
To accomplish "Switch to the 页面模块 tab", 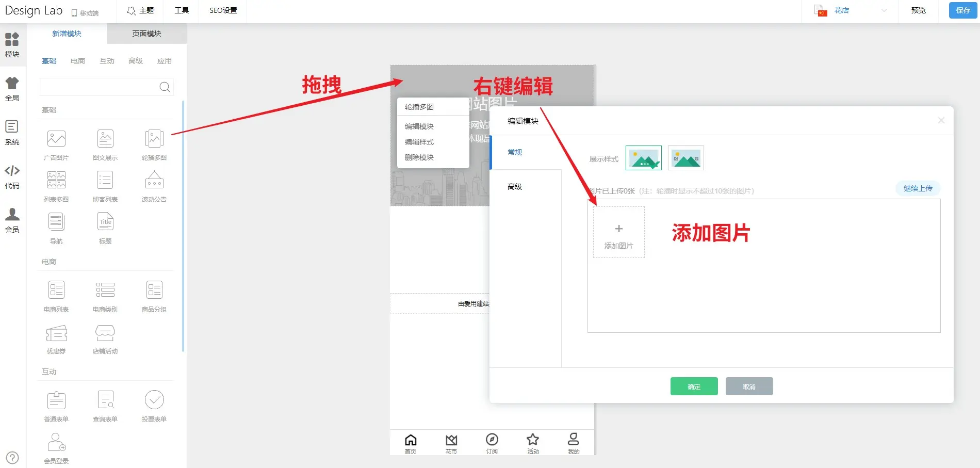I will 146,34.
